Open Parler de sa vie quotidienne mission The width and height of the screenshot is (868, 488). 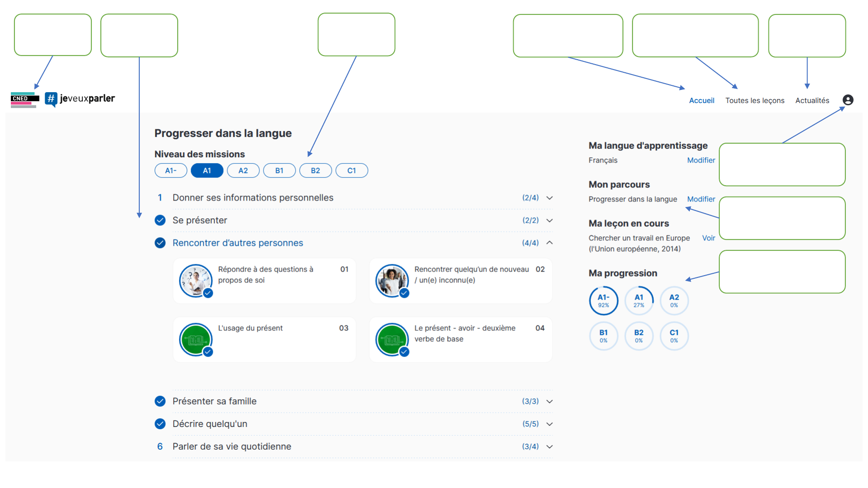231,446
